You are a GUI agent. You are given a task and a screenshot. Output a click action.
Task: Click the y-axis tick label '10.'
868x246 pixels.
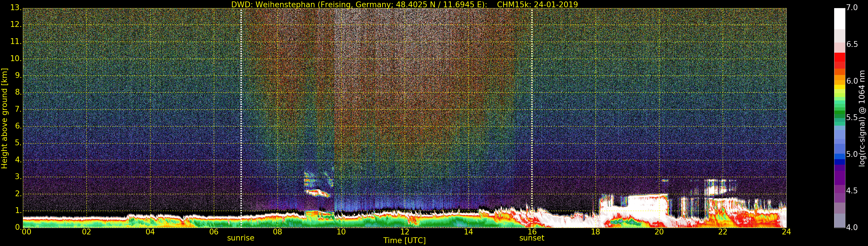(x=16, y=58)
